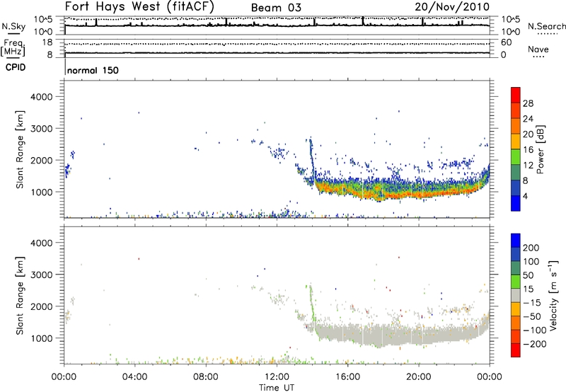Click the 'N.Search' legend label

[x=546, y=26]
